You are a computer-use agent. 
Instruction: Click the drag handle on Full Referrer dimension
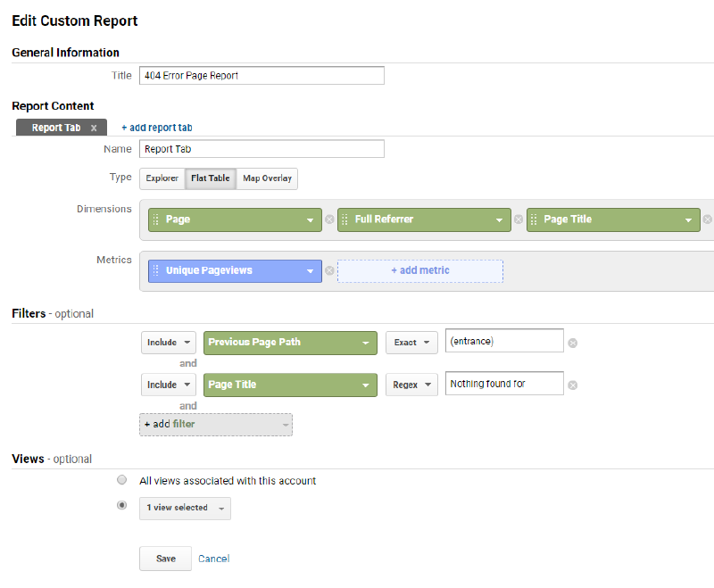coord(345,219)
